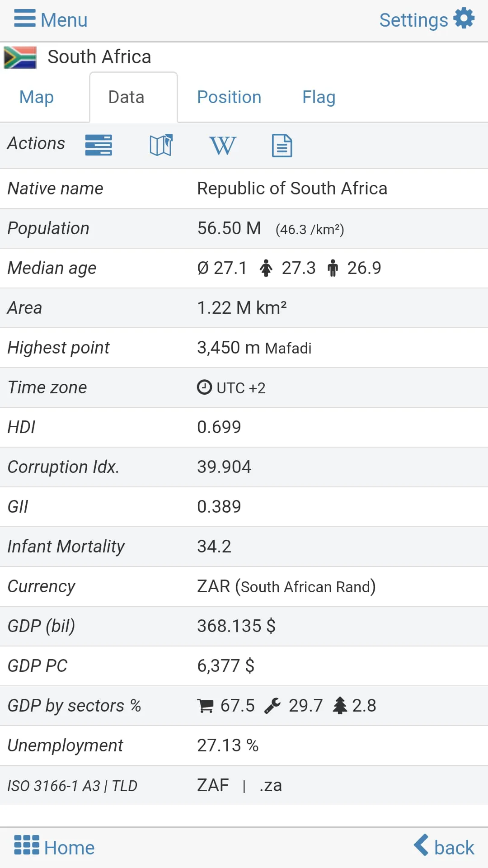Tap the Currency ZAR row
This screenshot has height=868, width=488.
(x=286, y=586)
